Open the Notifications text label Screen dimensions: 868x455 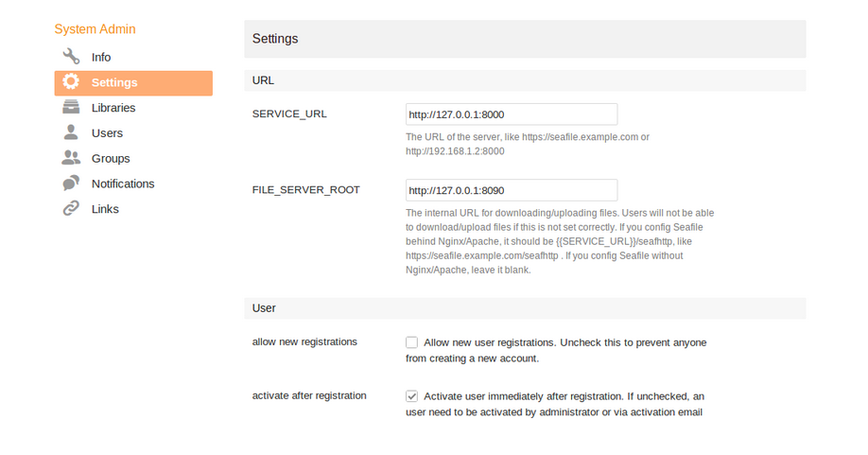coord(123,184)
